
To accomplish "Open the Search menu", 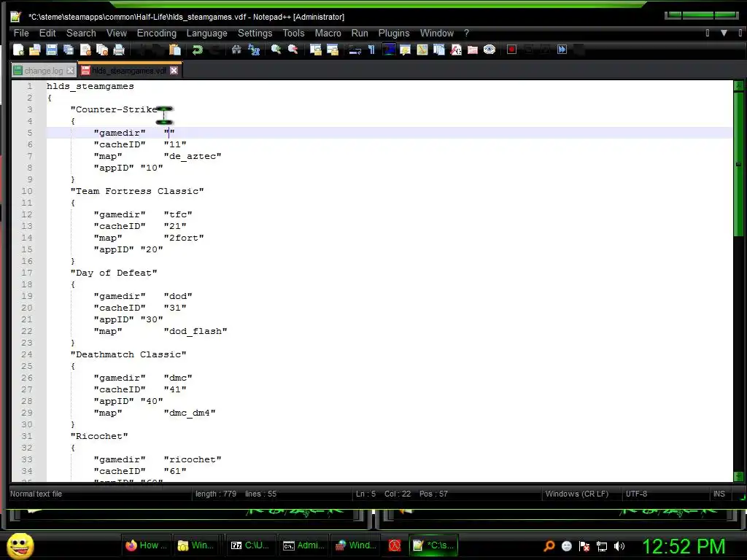I will pos(81,33).
